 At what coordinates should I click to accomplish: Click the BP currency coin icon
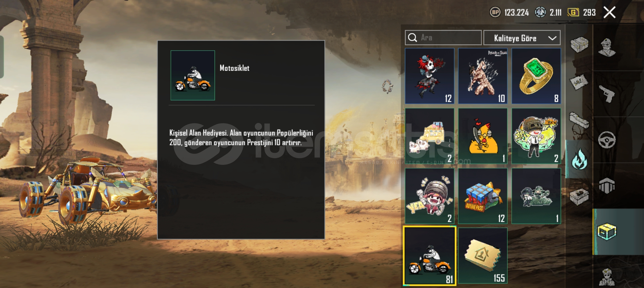click(495, 12)
